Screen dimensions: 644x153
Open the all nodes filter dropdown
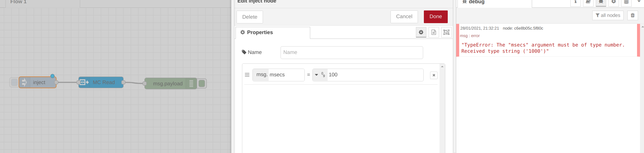point(608,15)
